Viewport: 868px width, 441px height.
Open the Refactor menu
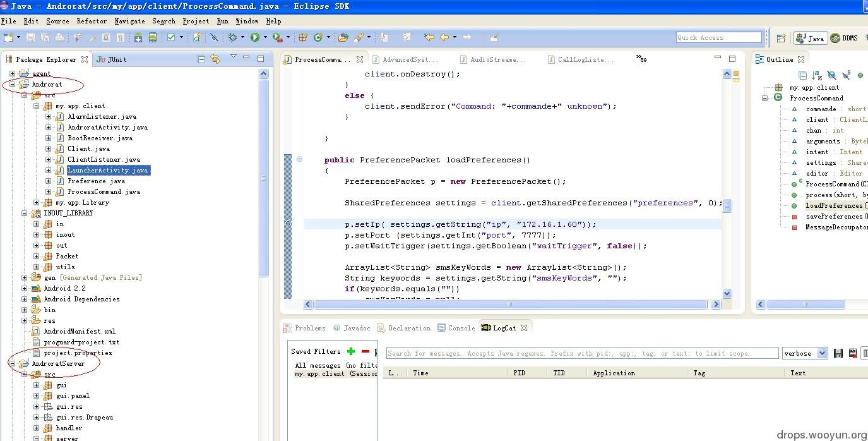[92, 21]
